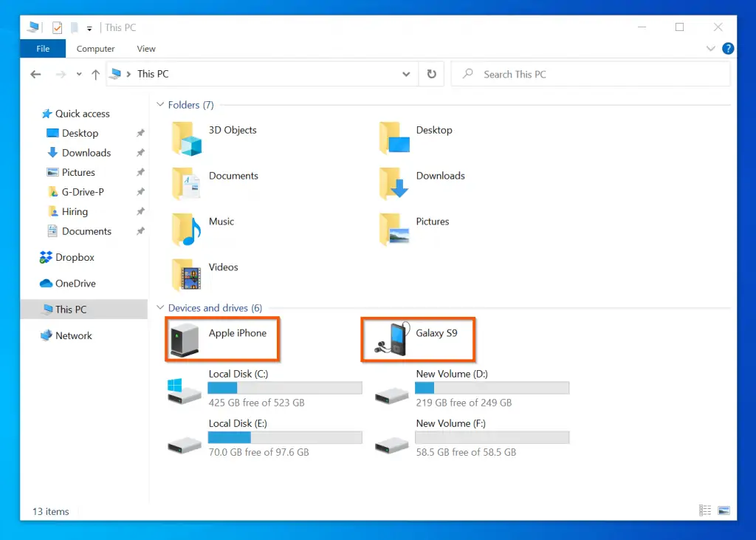The width and height of the screenshot is (756, 540).
Task: Select the New Volume (F:) drive icon
Action: (391, 445)
